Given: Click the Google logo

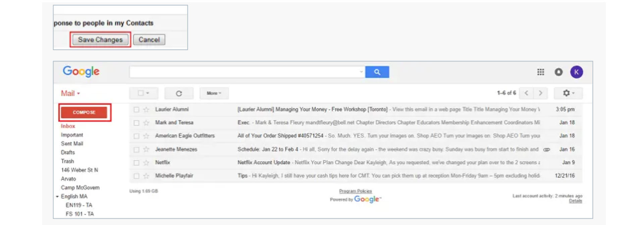Looking at the screenshot, I should 81,71.
